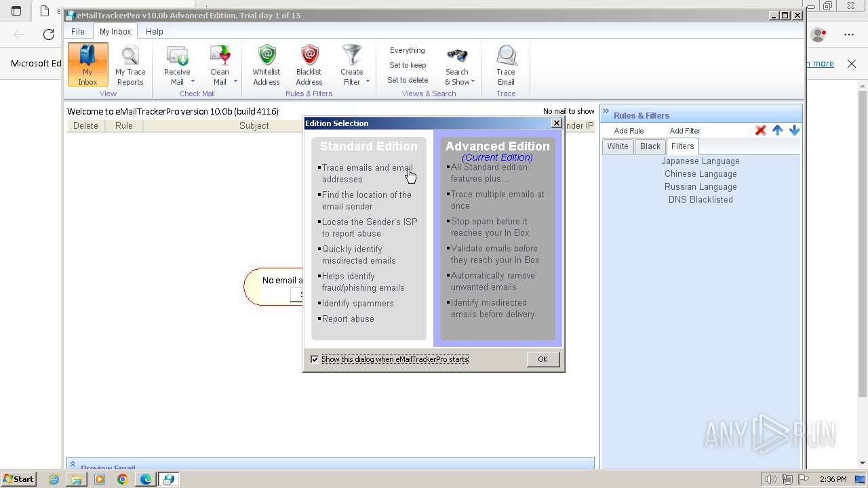
Task: Open Internet Explorer from the taskbar
Action: click(54, 479)
